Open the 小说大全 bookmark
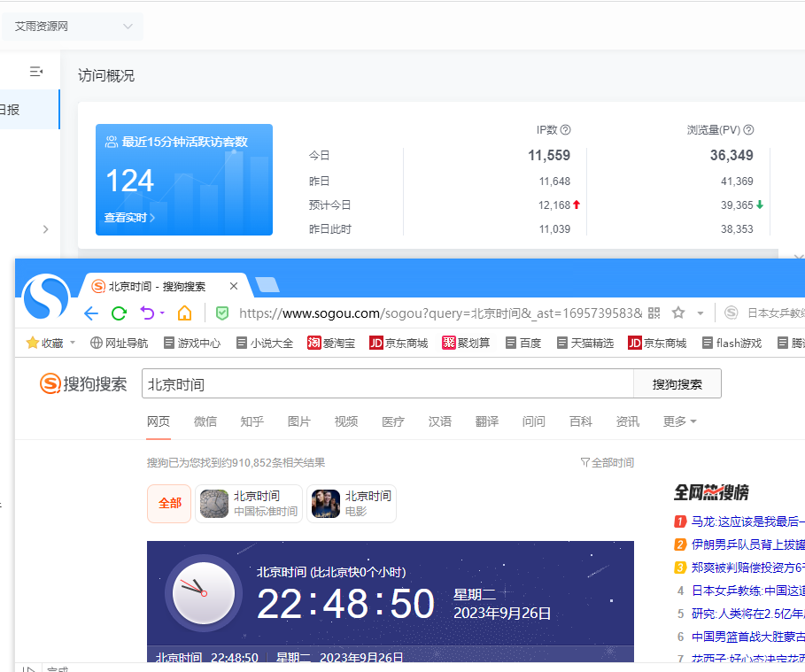The height and width of the screenshot is (672, 805). coord(265,343)
